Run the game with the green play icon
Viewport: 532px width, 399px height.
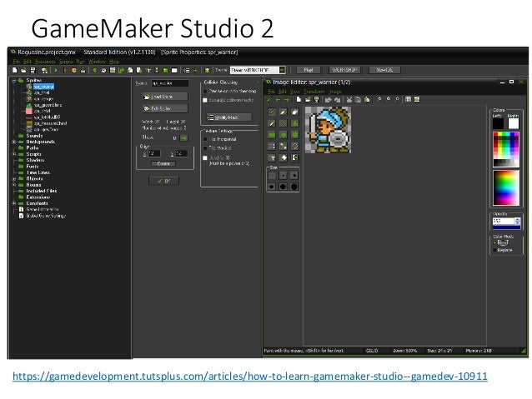[57, 70]
